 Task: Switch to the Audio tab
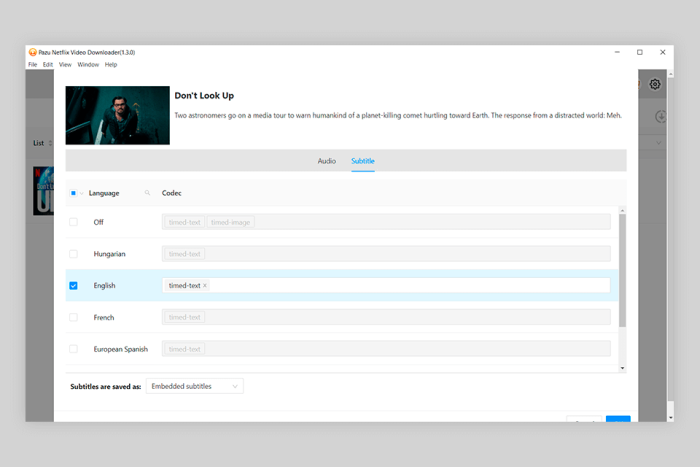point(327,161)
